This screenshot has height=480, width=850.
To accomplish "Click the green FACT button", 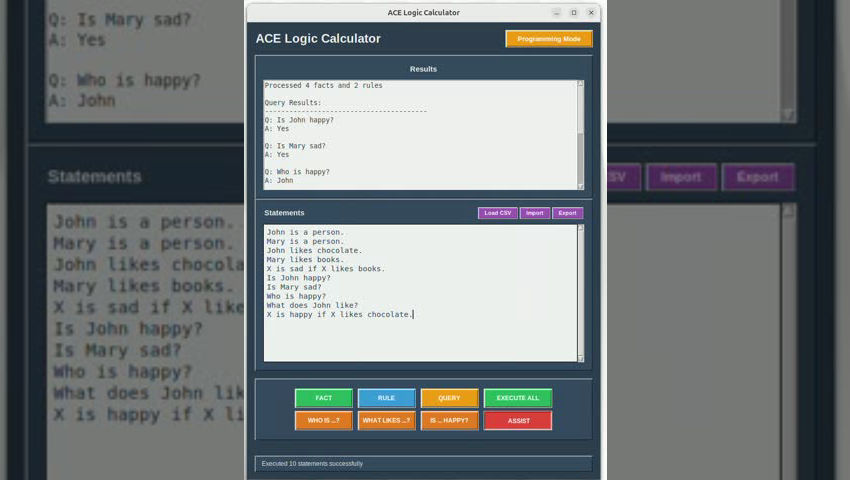I will pos(323,398).
